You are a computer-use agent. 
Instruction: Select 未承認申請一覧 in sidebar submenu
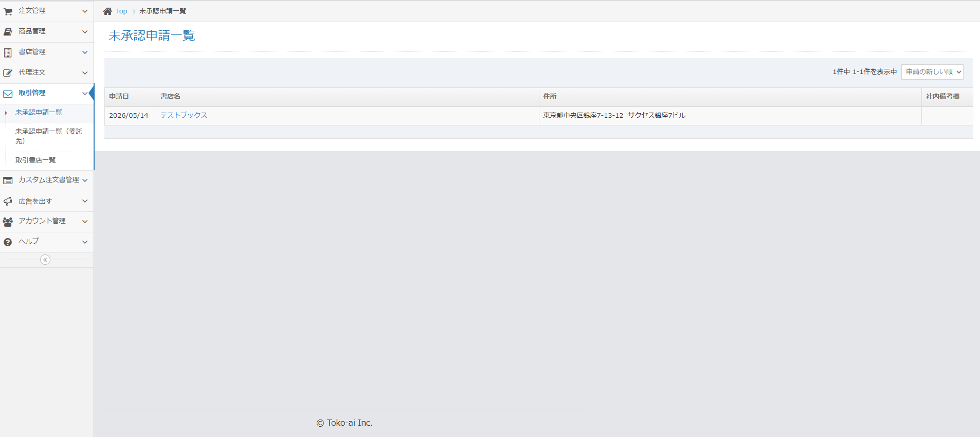[39, 113]
